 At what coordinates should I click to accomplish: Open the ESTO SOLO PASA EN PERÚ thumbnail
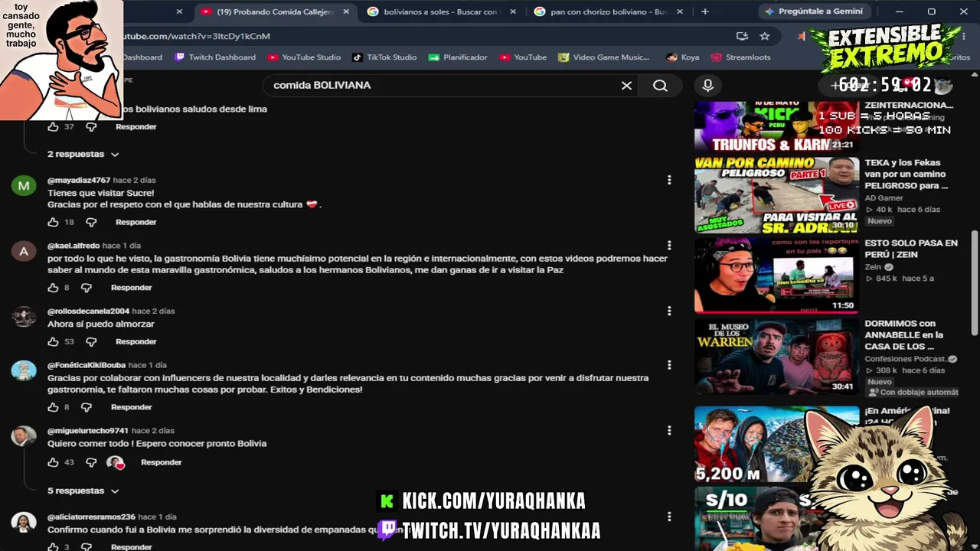click(776, 275)
